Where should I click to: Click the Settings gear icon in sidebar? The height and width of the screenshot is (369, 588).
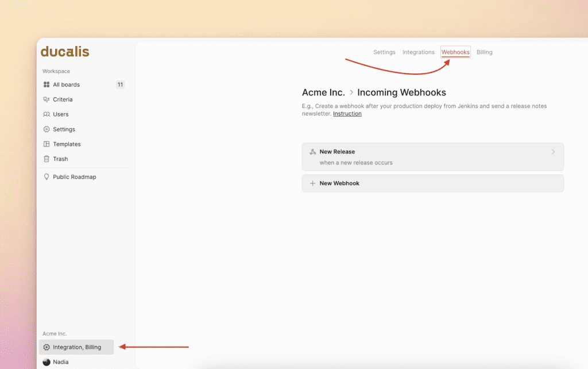[x=47, y=129]
